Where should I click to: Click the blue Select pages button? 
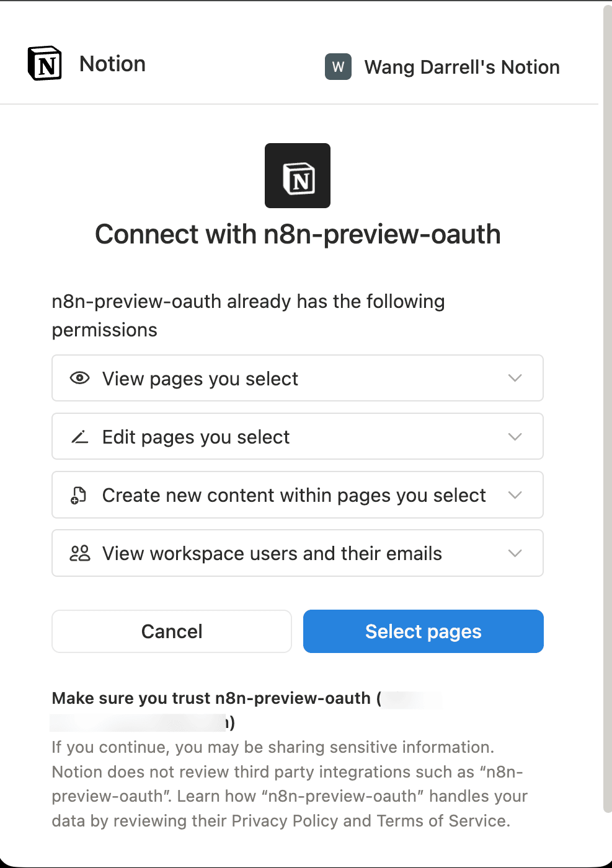tap(424, 631)
